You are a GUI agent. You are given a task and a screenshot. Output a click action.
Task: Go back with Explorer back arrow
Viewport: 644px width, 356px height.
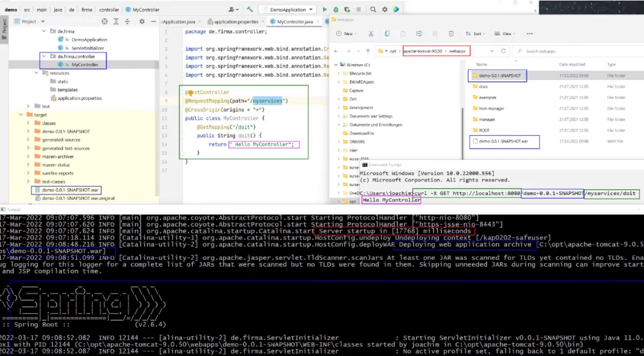click(336, 52)
